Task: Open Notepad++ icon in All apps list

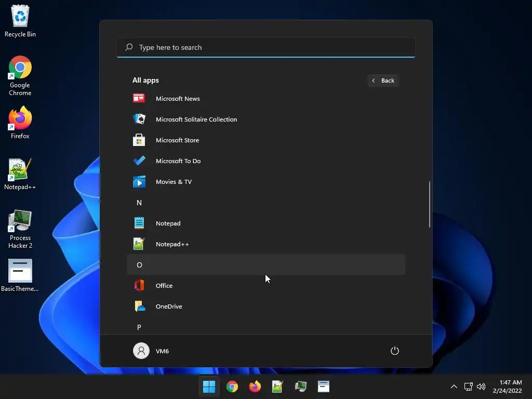Action: [x=139, y=244]
